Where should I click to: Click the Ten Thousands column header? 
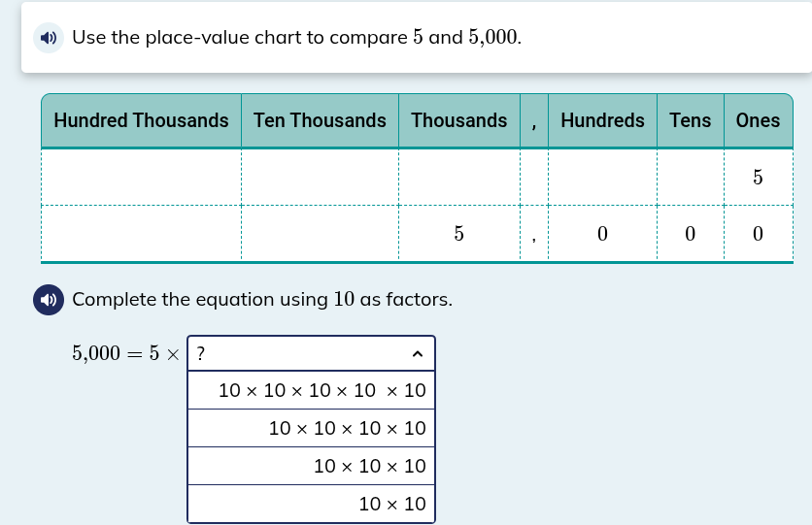coord(320,120)
